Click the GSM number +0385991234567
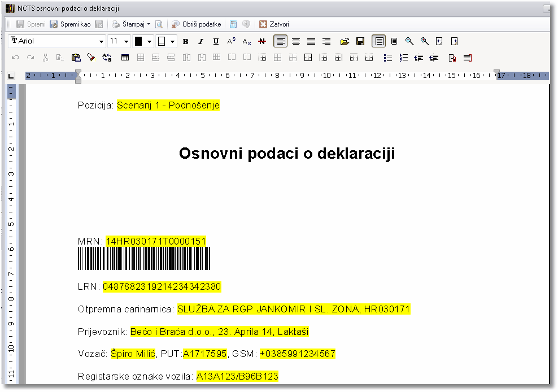The width and height of the screenshot is (558, 392). pos(298,354)
